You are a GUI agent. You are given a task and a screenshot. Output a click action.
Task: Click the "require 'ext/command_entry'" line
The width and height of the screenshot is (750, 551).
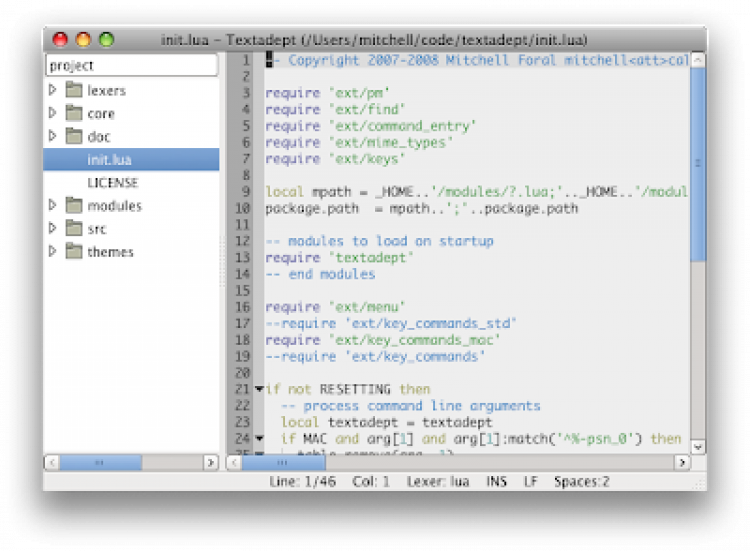coord(370,126)
